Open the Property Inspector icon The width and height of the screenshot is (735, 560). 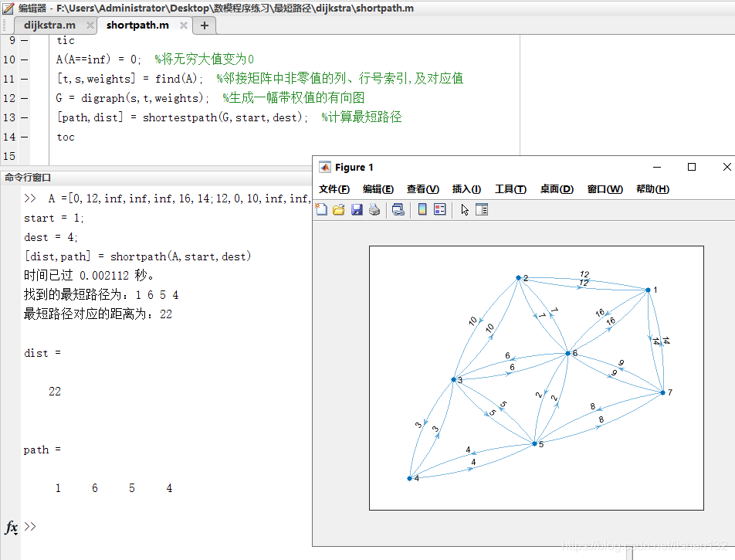(x=482, y=209)
